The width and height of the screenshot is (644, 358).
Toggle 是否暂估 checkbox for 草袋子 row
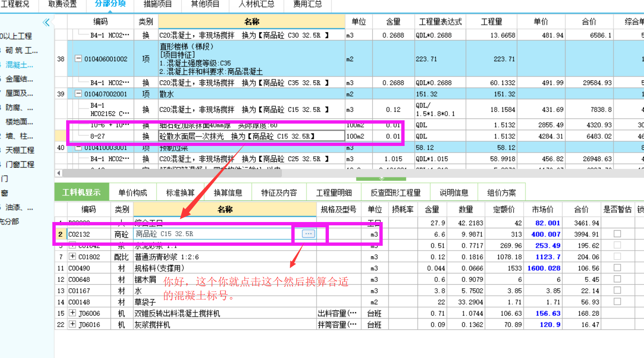click(x=617, y=302)
